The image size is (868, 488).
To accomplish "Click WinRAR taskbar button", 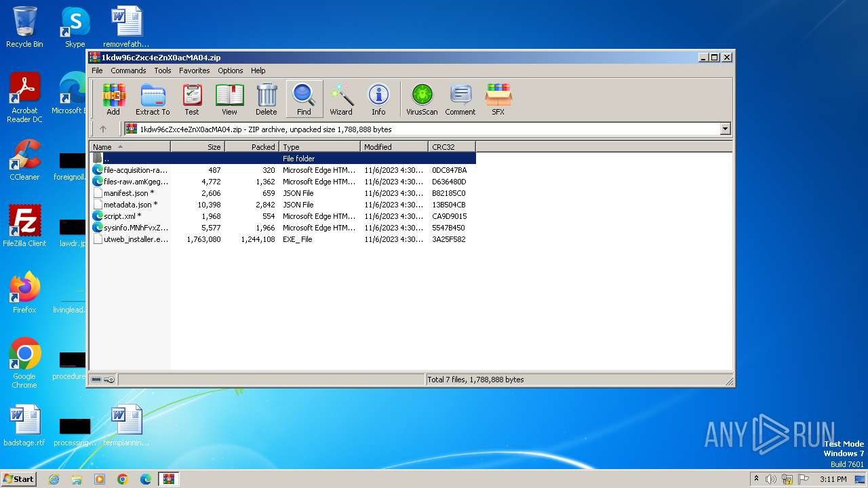I will coord(169,479).
